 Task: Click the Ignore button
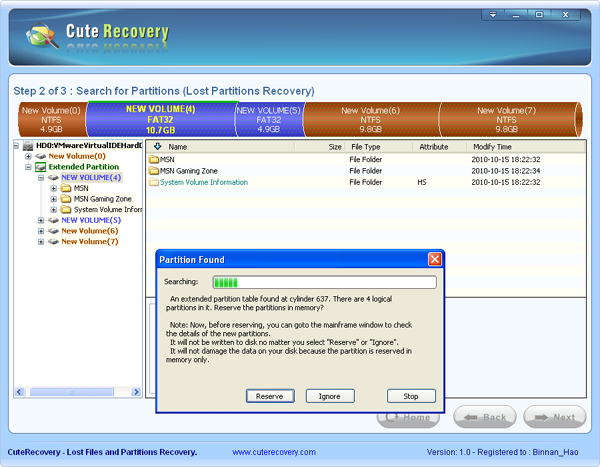[x=330, y=396]
